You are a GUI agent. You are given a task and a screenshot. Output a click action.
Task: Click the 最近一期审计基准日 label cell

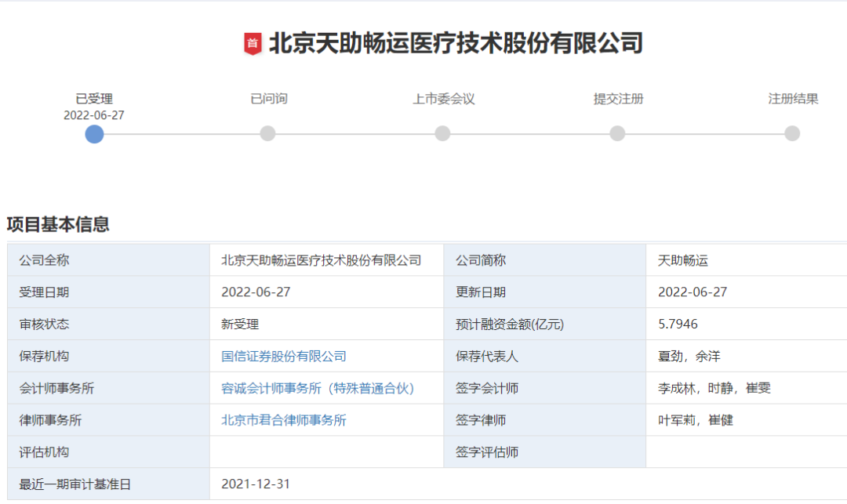[x=108, y=484]
